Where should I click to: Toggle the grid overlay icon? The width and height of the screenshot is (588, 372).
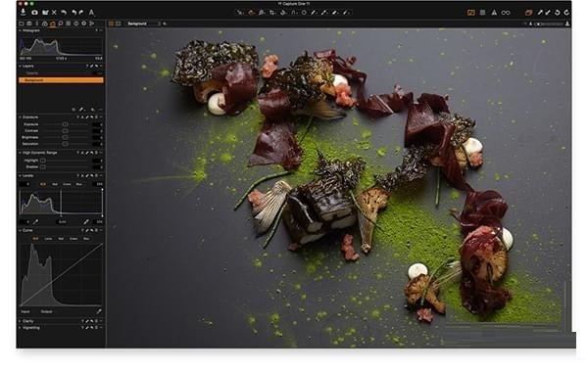pyautogui.click(x=482, y=13)
